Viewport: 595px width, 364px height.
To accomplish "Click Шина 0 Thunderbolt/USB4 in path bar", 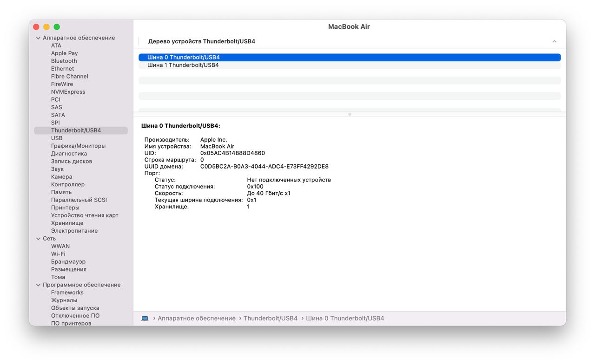I will [x=345, y=318].
